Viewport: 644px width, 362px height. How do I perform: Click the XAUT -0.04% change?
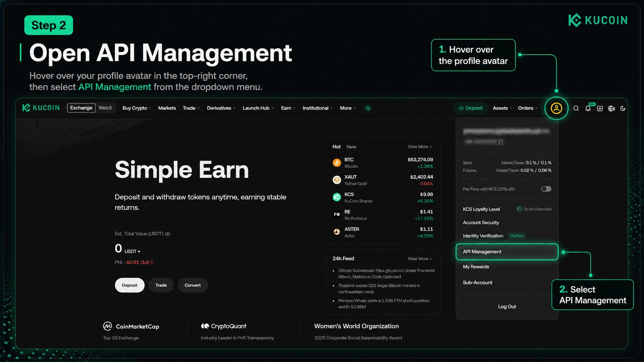426,184
